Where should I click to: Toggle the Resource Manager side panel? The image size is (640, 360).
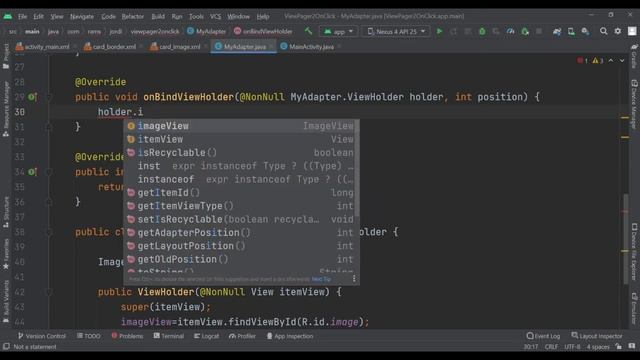(x=6, y=109)
